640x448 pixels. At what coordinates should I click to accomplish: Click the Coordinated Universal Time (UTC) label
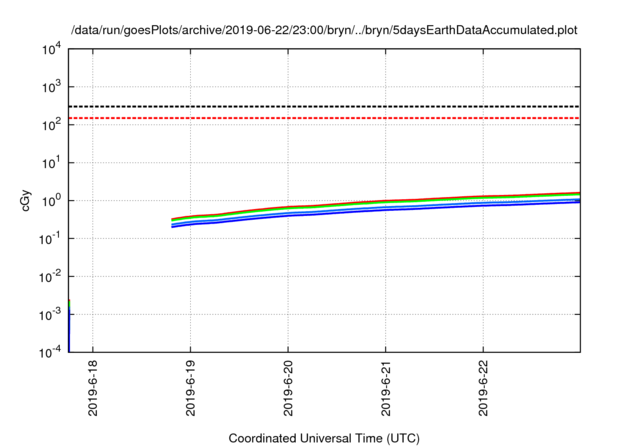tap(324, 438)
